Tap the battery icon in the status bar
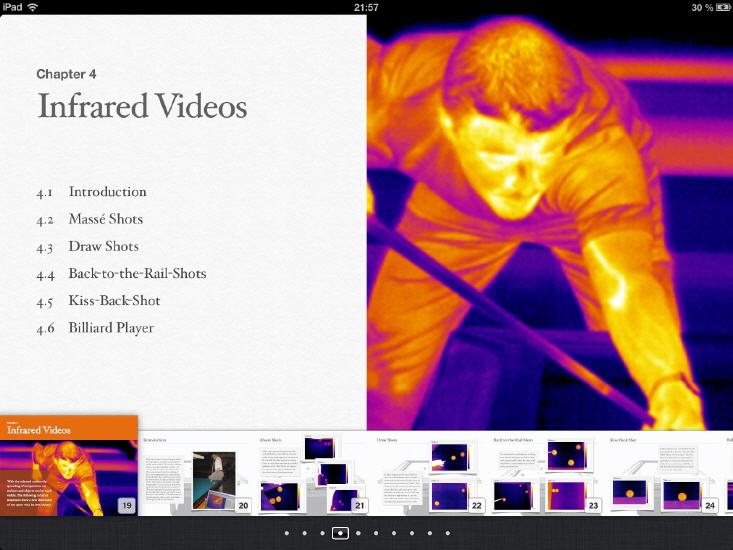This screenshot has height=550, width=733. point(722,7)
